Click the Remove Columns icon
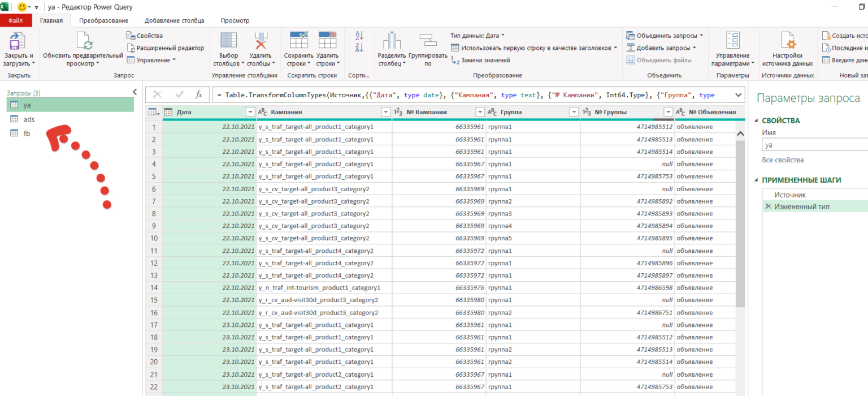 [x=261, y=41]
